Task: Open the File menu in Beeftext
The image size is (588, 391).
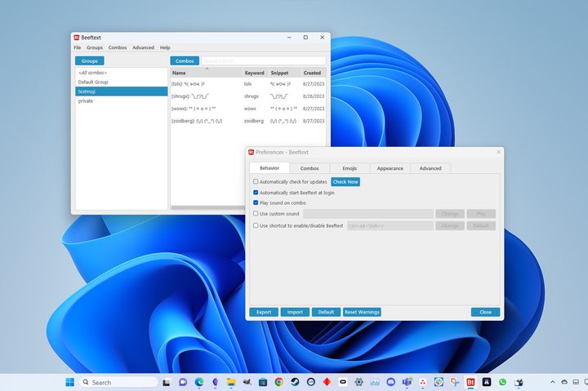Action: point(78,47)
